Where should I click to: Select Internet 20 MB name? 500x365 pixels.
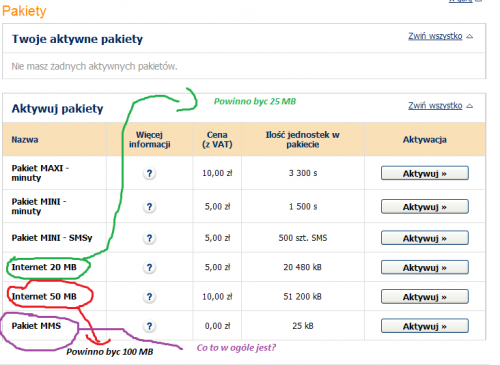coord(44,267)
